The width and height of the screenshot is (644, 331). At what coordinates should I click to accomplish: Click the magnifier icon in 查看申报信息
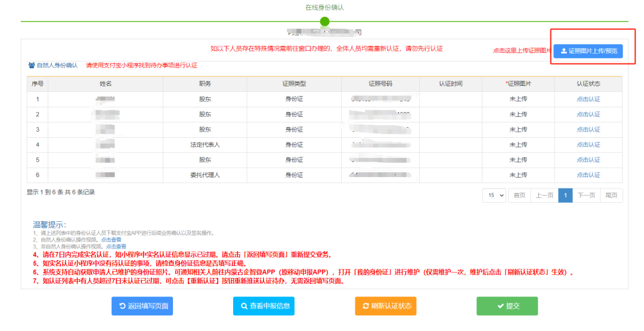coord(244,306)
